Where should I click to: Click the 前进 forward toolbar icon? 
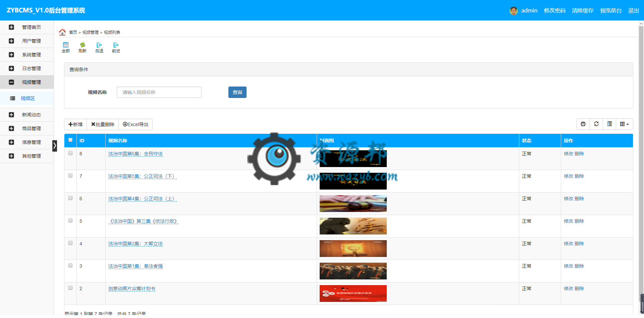point(116,48)
